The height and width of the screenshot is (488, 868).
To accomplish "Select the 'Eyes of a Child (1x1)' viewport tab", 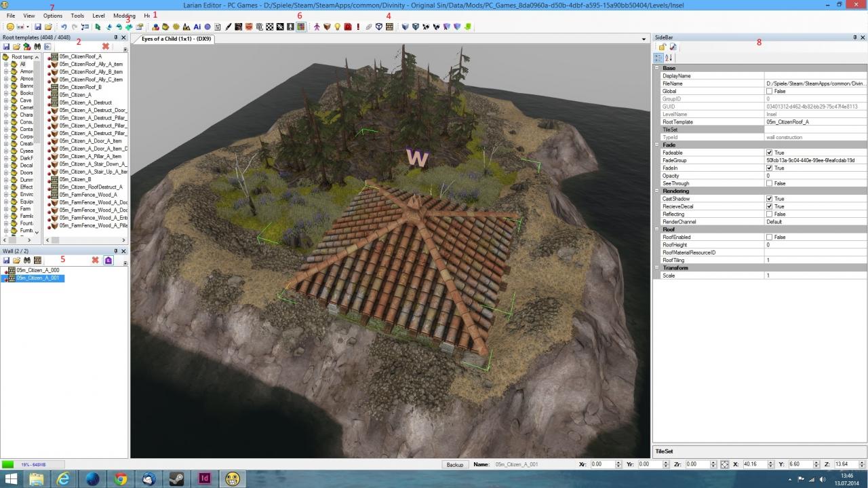I will [176, 39].
